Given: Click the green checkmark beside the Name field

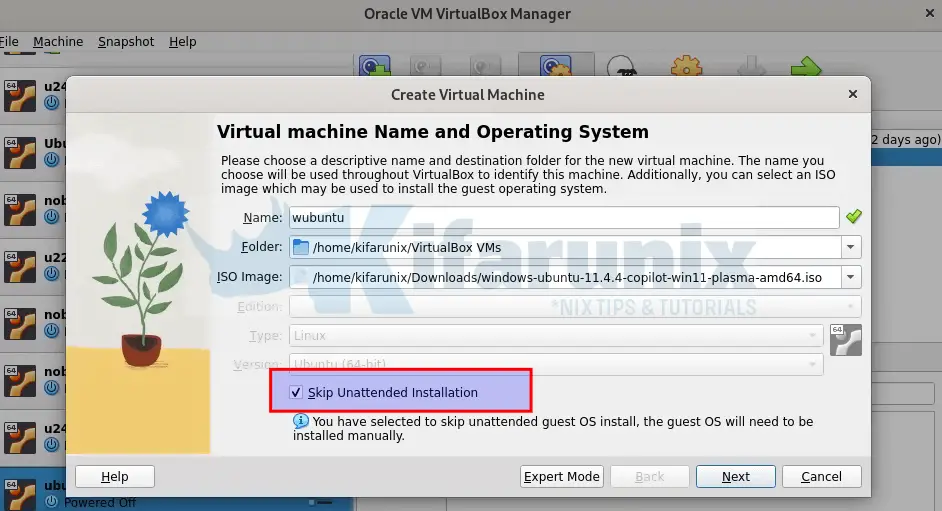Looking at the screenshot, I should [x=854, y=216].
